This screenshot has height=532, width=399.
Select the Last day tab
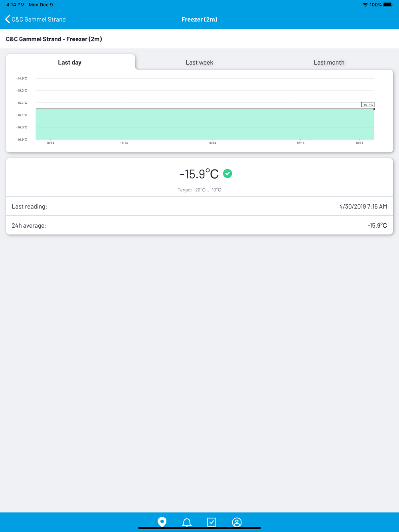tap(70, 62)
